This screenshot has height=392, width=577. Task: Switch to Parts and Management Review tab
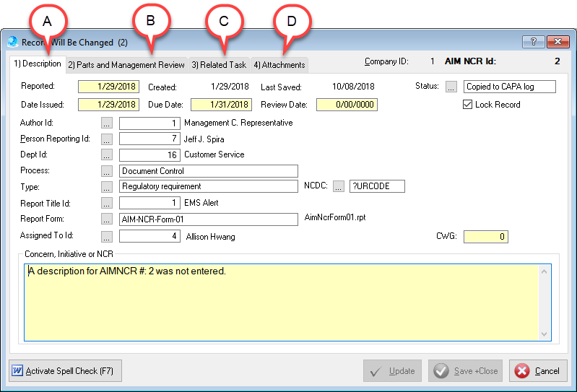pos(126,65)
